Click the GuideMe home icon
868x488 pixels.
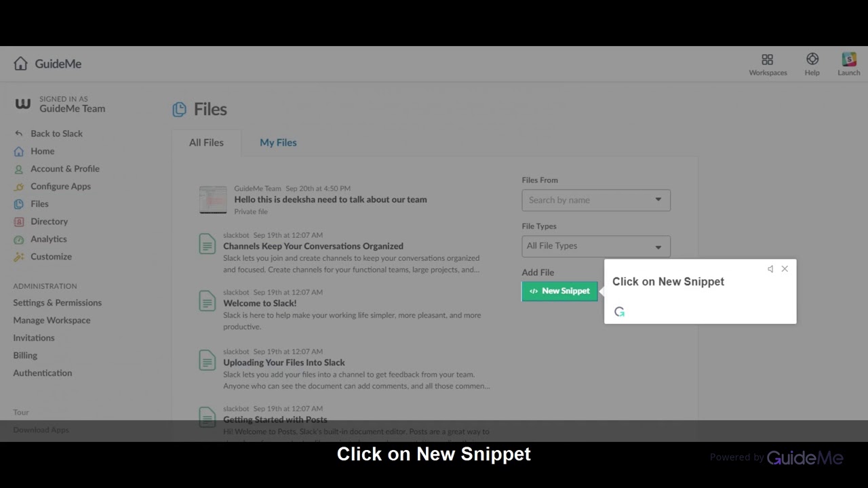coord(20,64)
